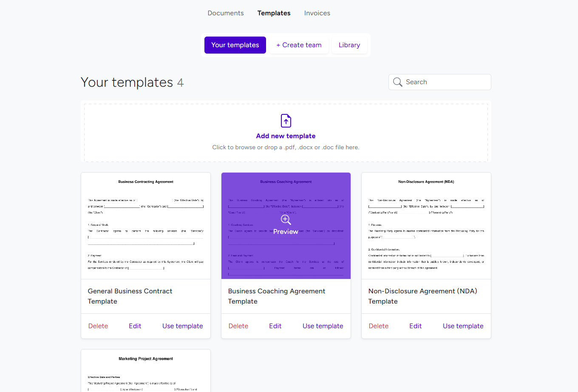Delete the General Business Contract Template
The width and height of the screenshot is (578, 392).
(x=98, y=326)
